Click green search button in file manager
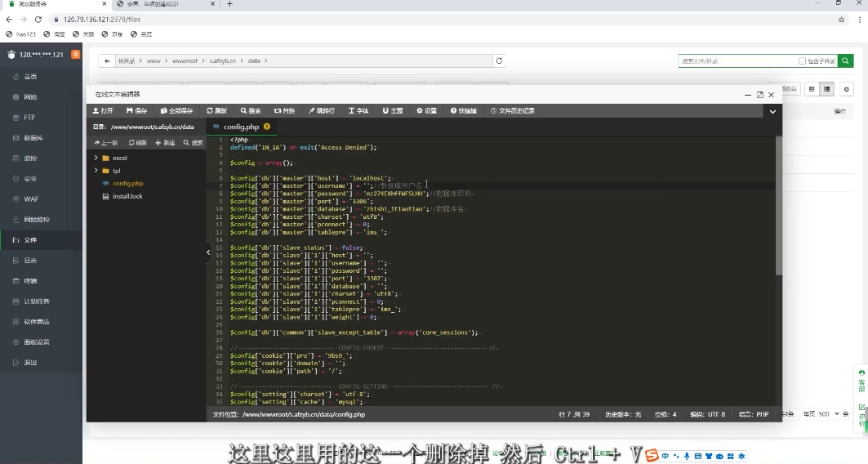This screenshot has width=868, height=464. (845, 61)
